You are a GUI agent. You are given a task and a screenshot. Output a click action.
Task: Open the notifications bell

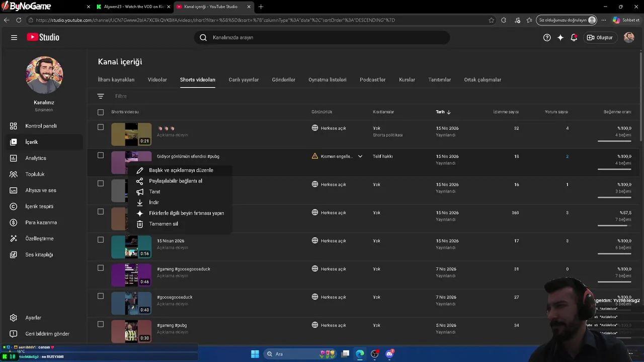point(574,37)
